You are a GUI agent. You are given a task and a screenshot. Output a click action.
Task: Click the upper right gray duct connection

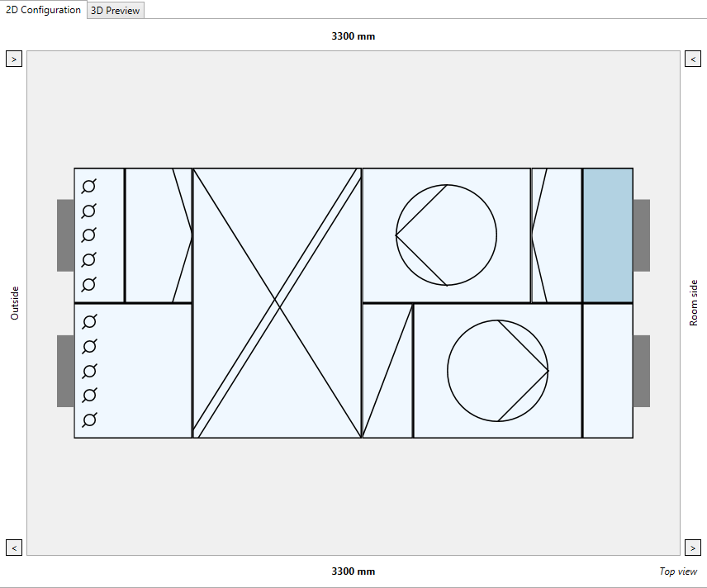coord(642,235)
